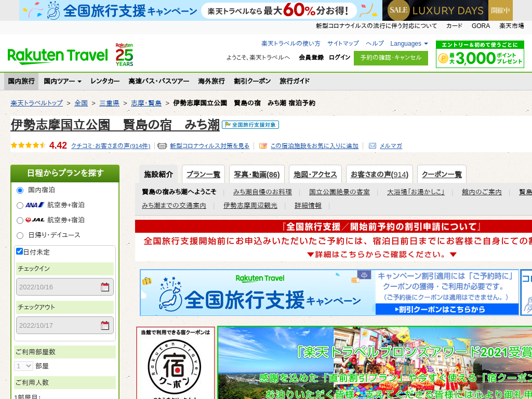
Task: Click the mail magazine envelope icon
Action: [x=373, y=146]
